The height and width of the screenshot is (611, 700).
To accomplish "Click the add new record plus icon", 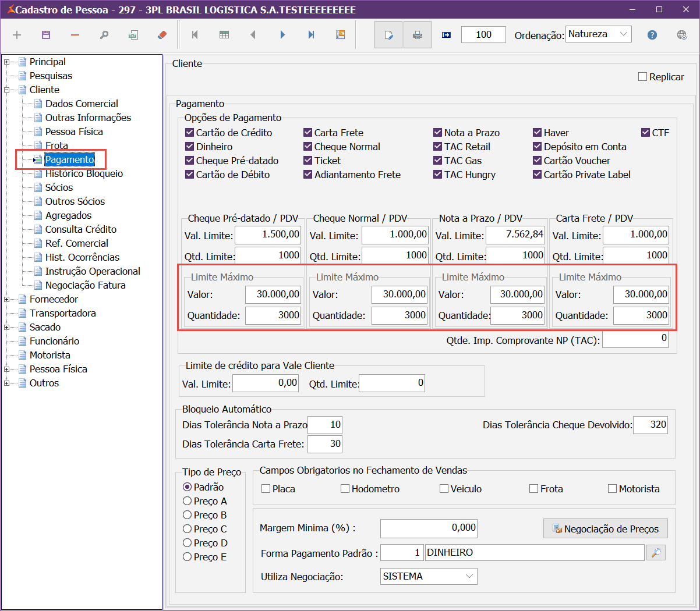I will pos(17,35).
